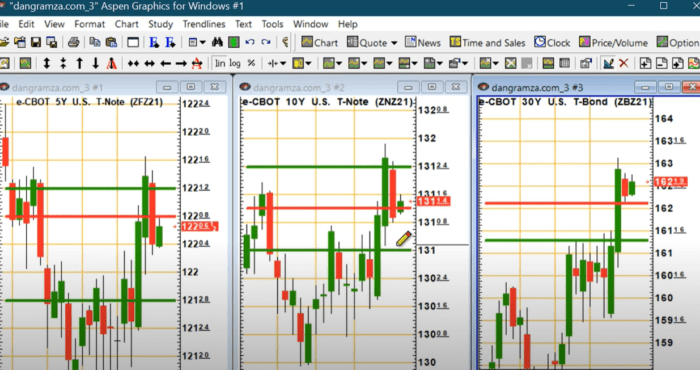Click the red X delete icon
The image size is (700, 370).
624,63
